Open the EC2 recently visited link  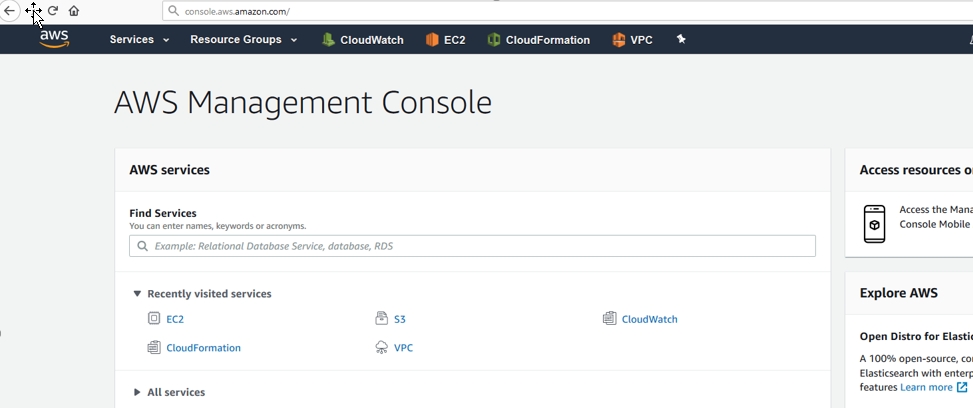[x=175, y=319]
